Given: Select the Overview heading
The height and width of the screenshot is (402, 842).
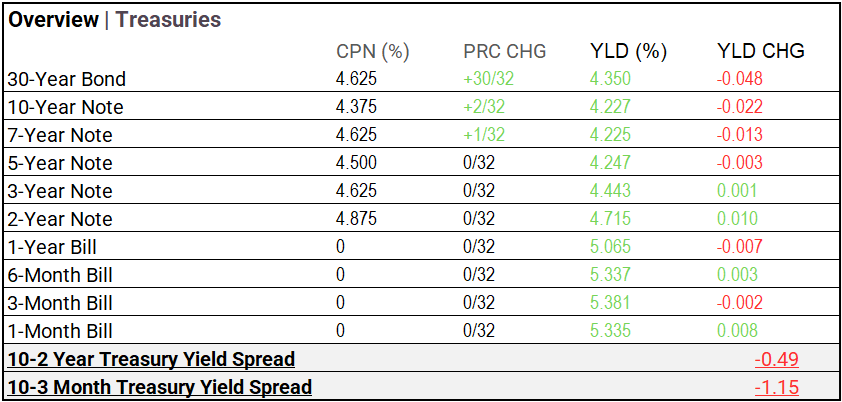Looking at the screenshot, I should tap(54, 20).
